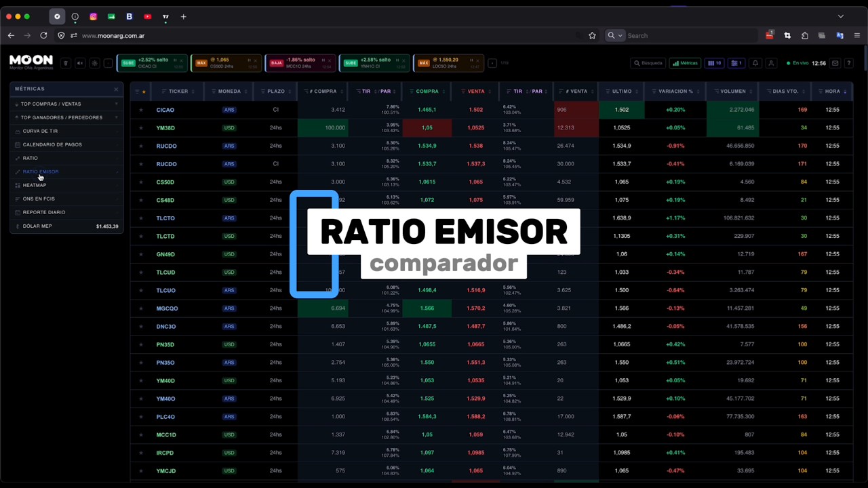Open Curva de TIR metric
Screen dimensions: 868x488
[x=66, y=131]
